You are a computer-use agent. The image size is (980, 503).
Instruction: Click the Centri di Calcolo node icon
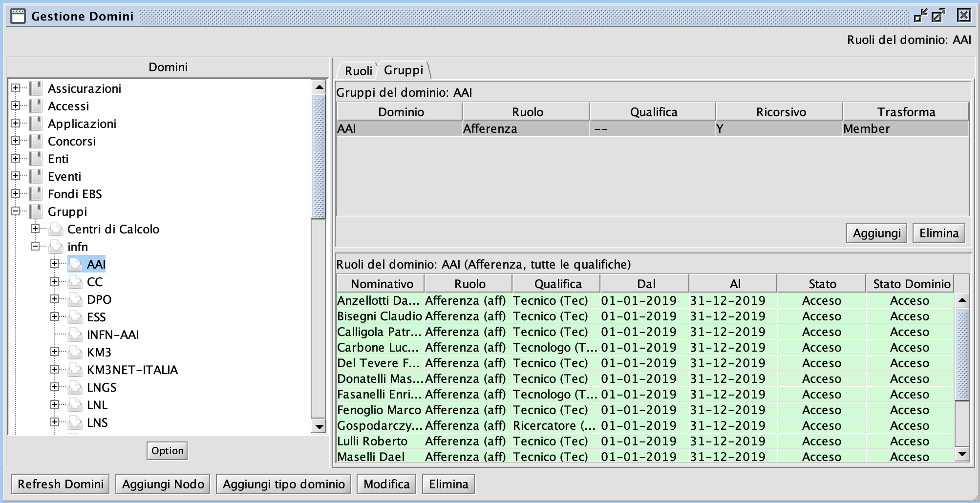click(x=56, y=229)
